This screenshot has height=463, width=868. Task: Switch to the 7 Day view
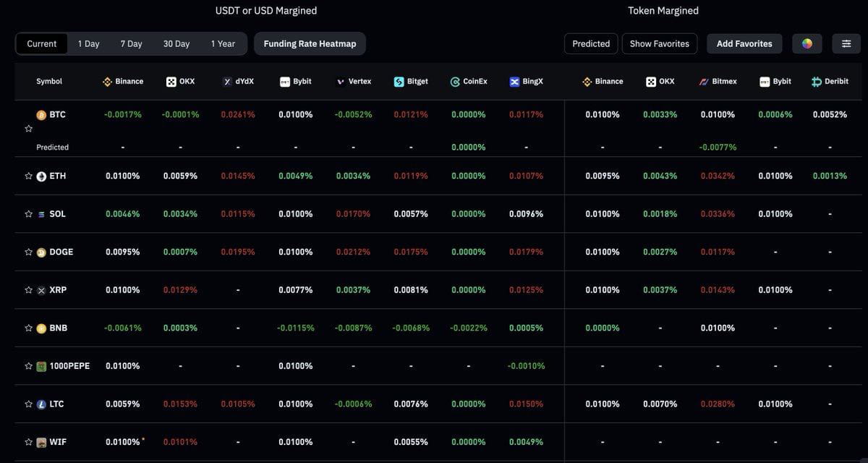click(131, 43)
